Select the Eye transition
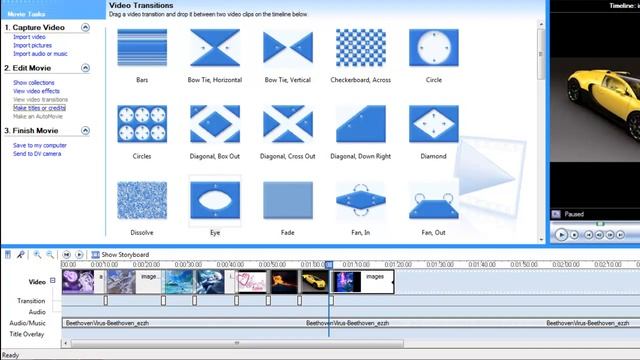640x360 pixels. (x=215, y=200)
